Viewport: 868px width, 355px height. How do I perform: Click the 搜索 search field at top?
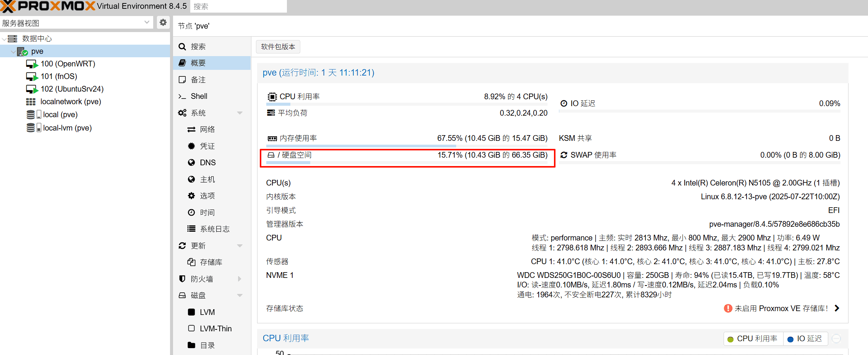[238, 6]
